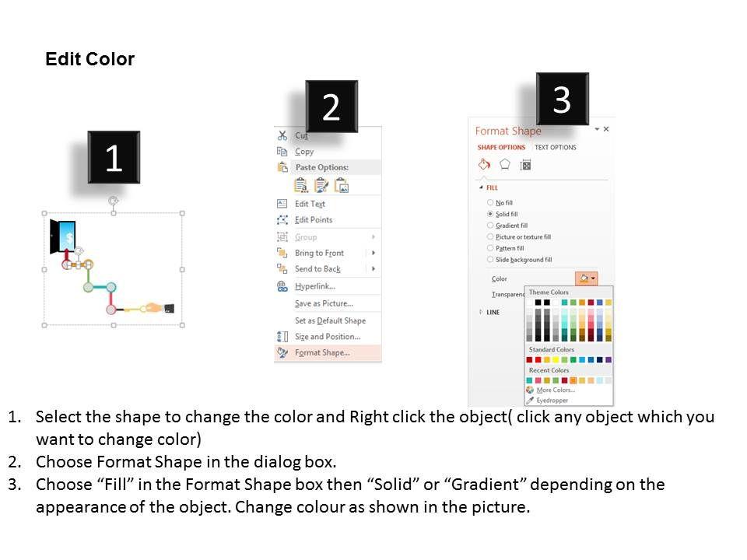
Task: Open the Size & Properties tab icon
Action: pyautogui.click(x=525, y=164)
